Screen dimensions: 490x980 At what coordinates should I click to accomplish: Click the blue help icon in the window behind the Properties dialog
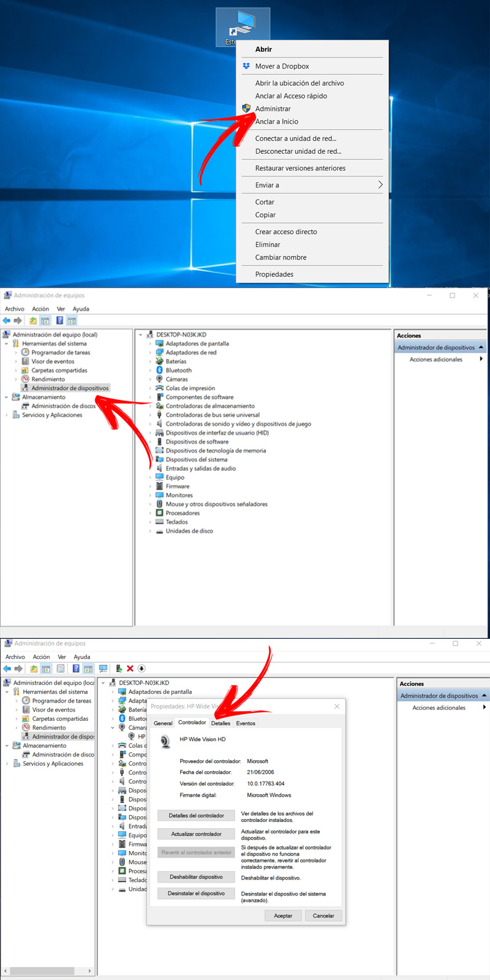click(76, 668)
